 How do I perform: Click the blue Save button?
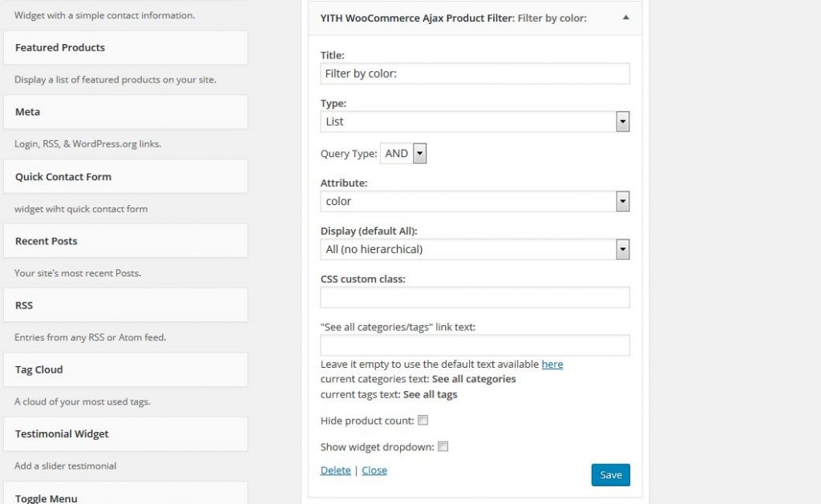610,474
